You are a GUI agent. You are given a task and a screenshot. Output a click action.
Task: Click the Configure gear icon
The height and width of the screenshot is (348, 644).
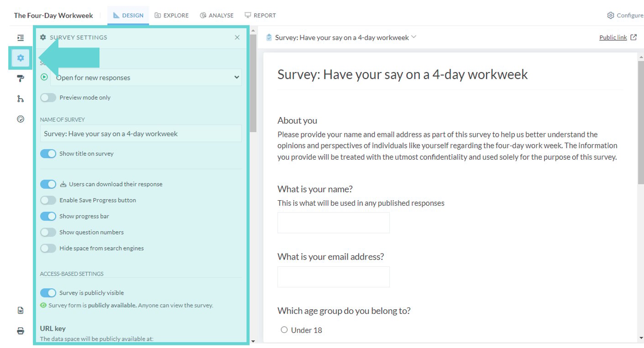coord(611,16)
